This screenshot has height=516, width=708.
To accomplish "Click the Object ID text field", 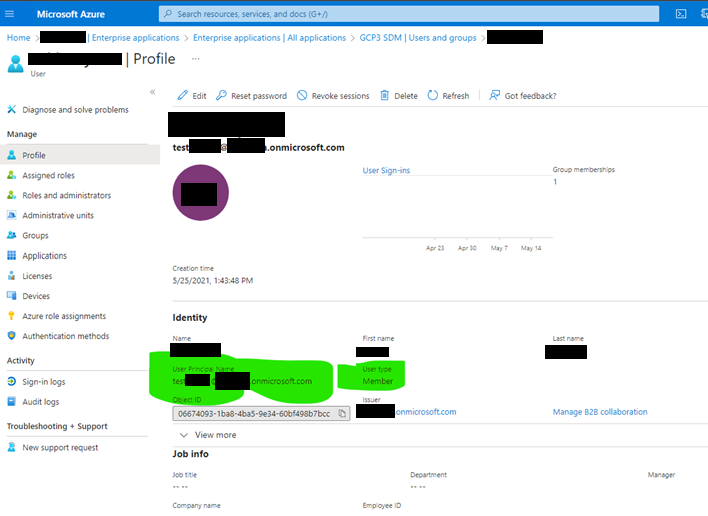I will [261, 414].
